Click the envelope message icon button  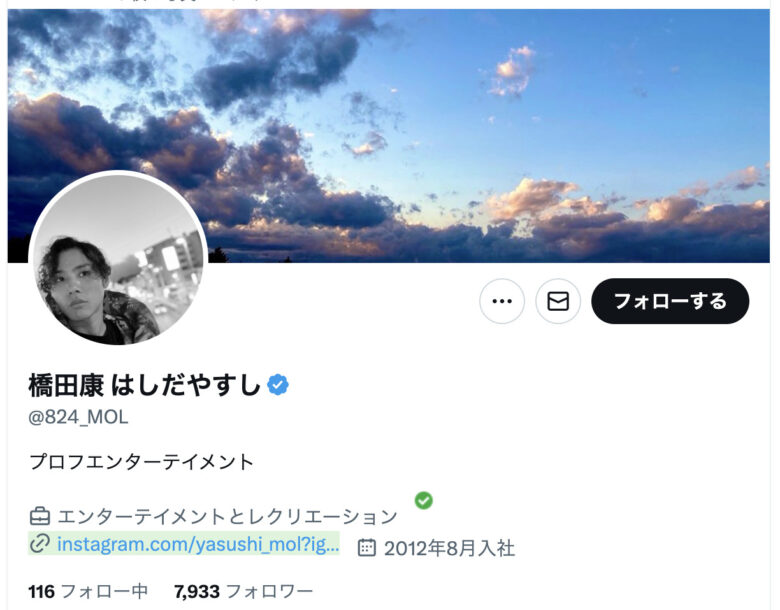(x=558, y=301)
